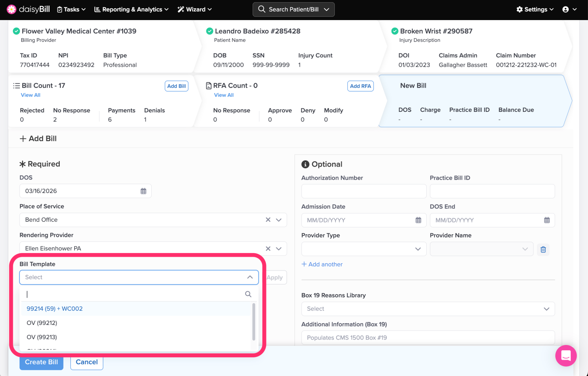The width and height of the screenshot is (588, 376).
Task: Collapse the Bill Template select dropdown
Action: coord(250,277)
